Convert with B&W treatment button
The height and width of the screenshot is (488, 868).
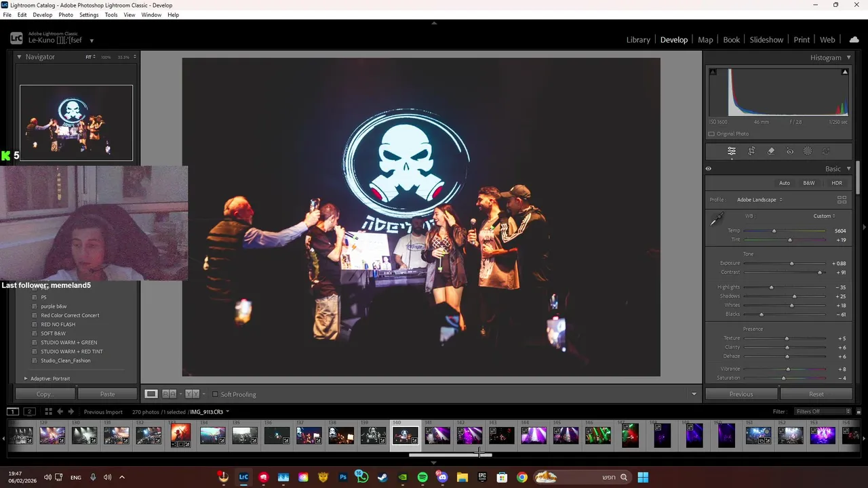coord(809,183)
